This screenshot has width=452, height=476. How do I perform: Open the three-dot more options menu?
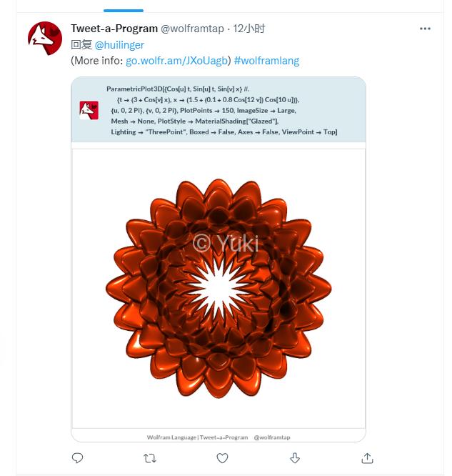(x=425, y=29)
